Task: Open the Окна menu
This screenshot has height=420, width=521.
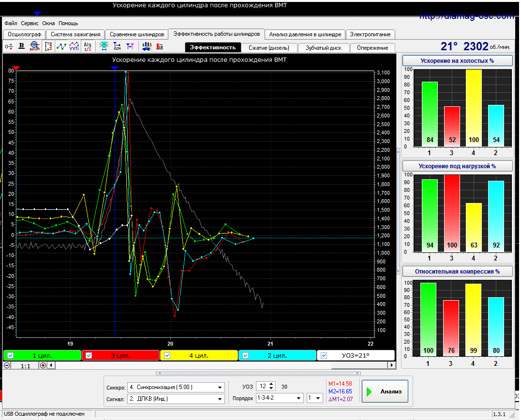Action: (48, 23)
